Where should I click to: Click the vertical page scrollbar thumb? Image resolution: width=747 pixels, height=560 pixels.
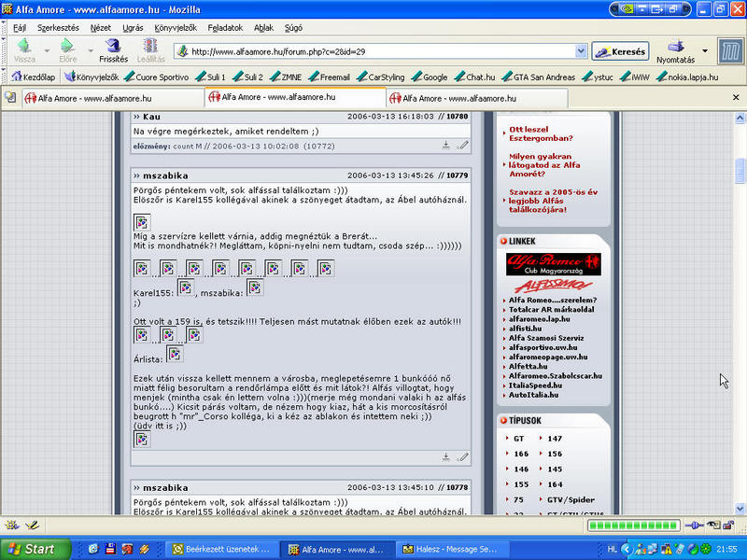(x=740, y=173)
